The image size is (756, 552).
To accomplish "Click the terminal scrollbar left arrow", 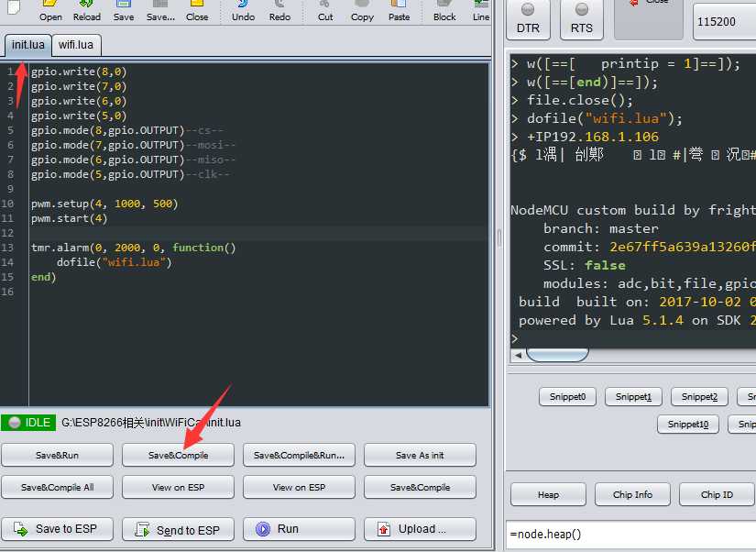I will [518, 355].
